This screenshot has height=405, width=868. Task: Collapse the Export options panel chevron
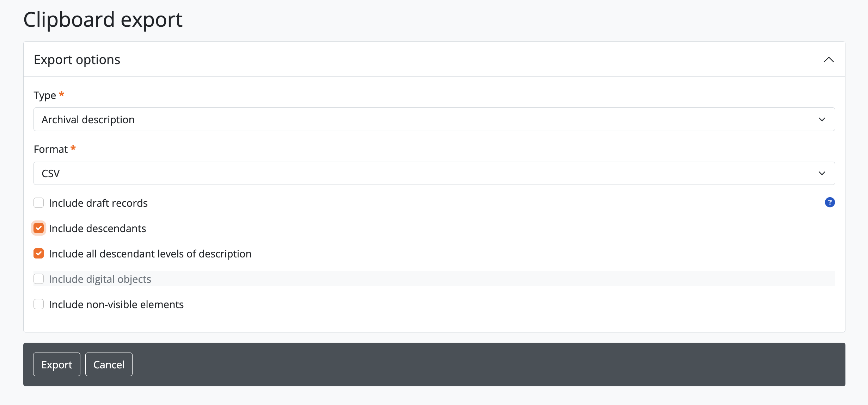click(829, 60)
